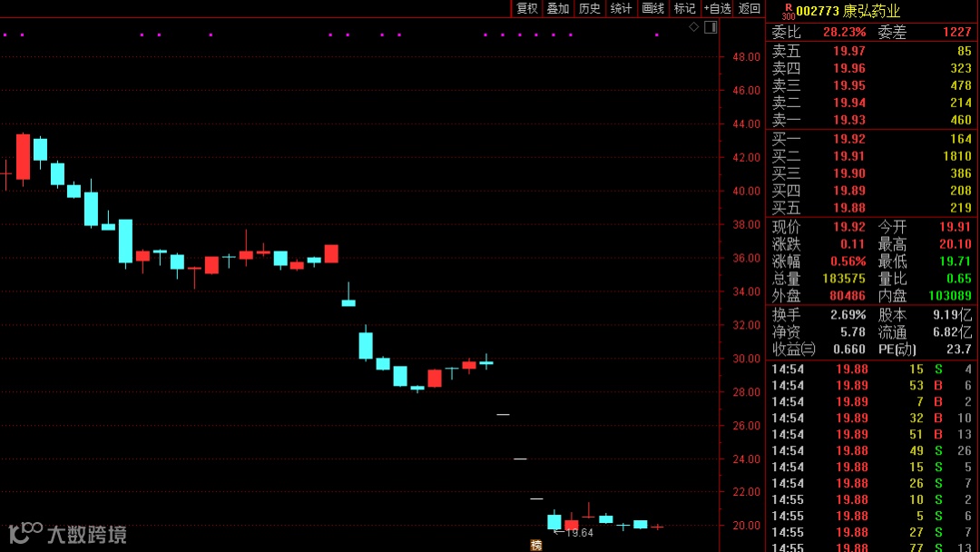Viewport: 980px width, 552px height.
Task: Click the PE(动) value 23.7
Action: [959, 349]
